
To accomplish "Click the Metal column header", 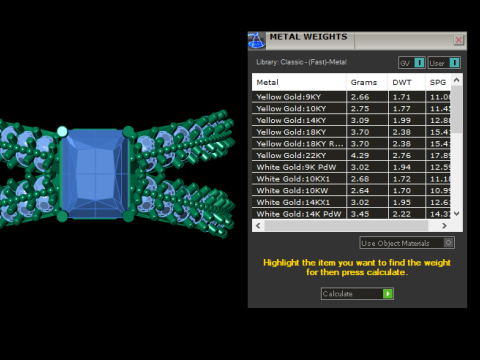I will [299, 82].
